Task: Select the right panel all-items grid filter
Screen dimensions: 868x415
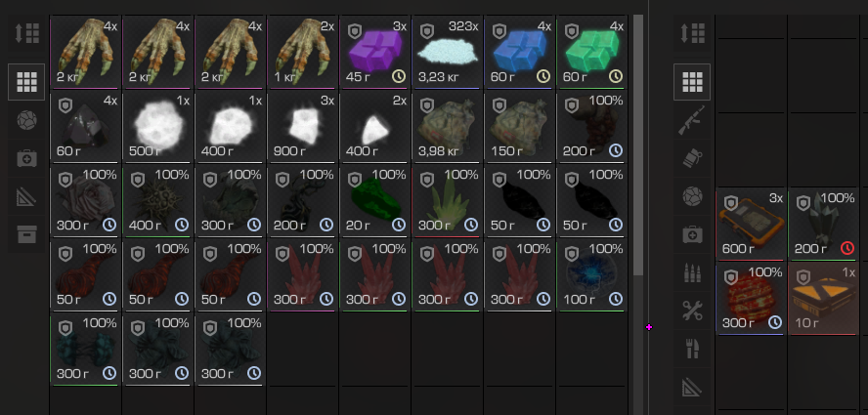Action: pyautogui.click(x=692, y=82)
